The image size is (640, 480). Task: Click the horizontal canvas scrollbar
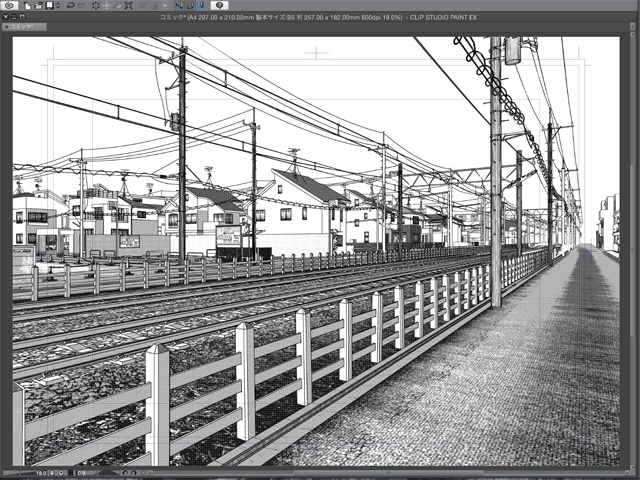[388, 473]
